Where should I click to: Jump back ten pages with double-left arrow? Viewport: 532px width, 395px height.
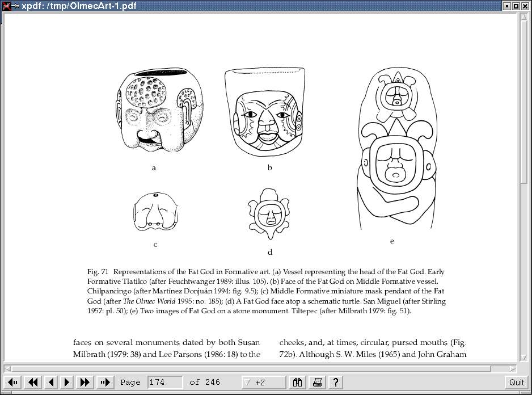click(x=33, y=383)
